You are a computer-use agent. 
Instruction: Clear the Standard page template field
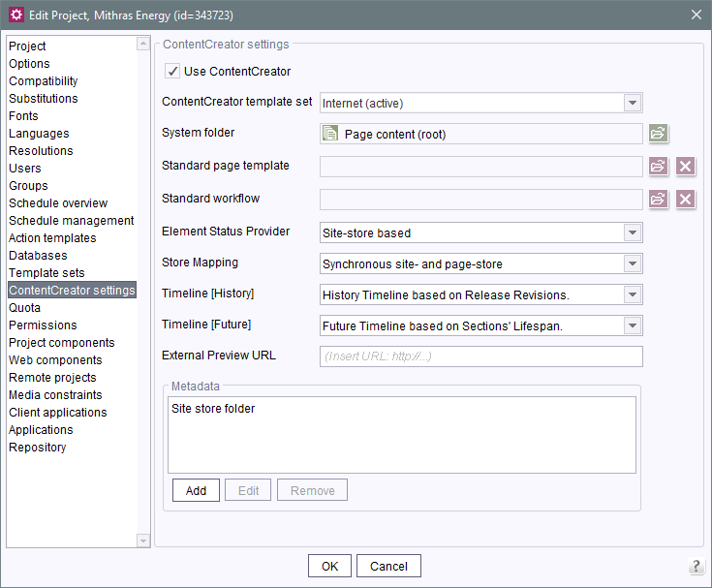tap(685, 167)
